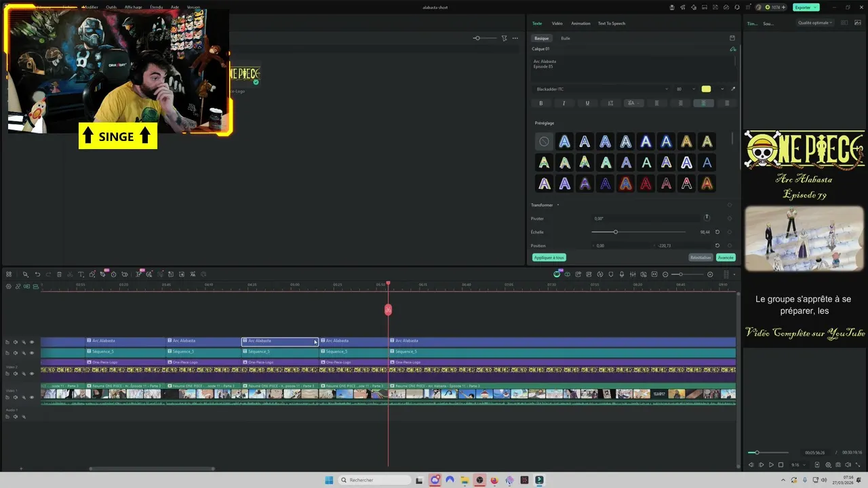This screenshot has height=488, width=868.
Task: Click the marker shield icon in timeline toolbar
Action: pos(611,274)
